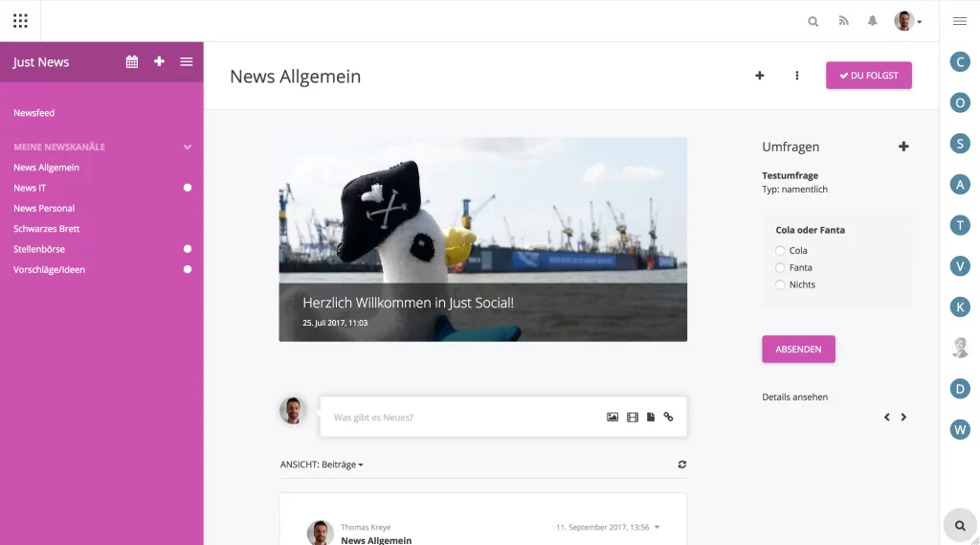
Task: Attach an image to the new post
Action: pos(612,418)
